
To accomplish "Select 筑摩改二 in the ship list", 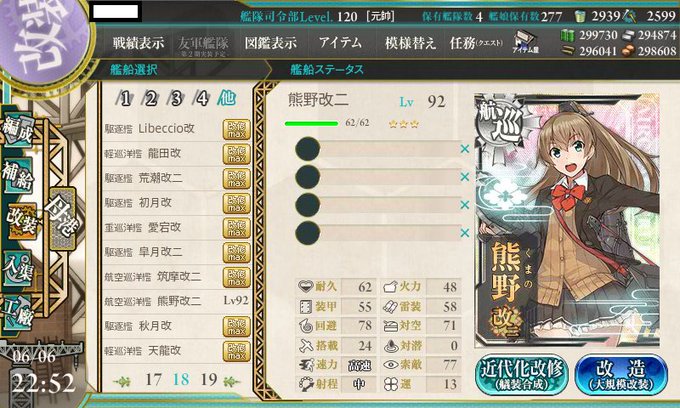I will (177, 277).
